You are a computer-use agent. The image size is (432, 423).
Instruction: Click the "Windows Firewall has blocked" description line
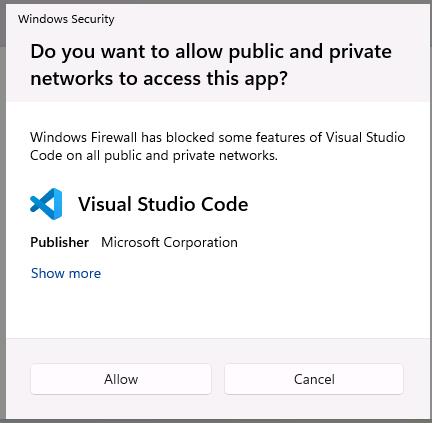218,137
